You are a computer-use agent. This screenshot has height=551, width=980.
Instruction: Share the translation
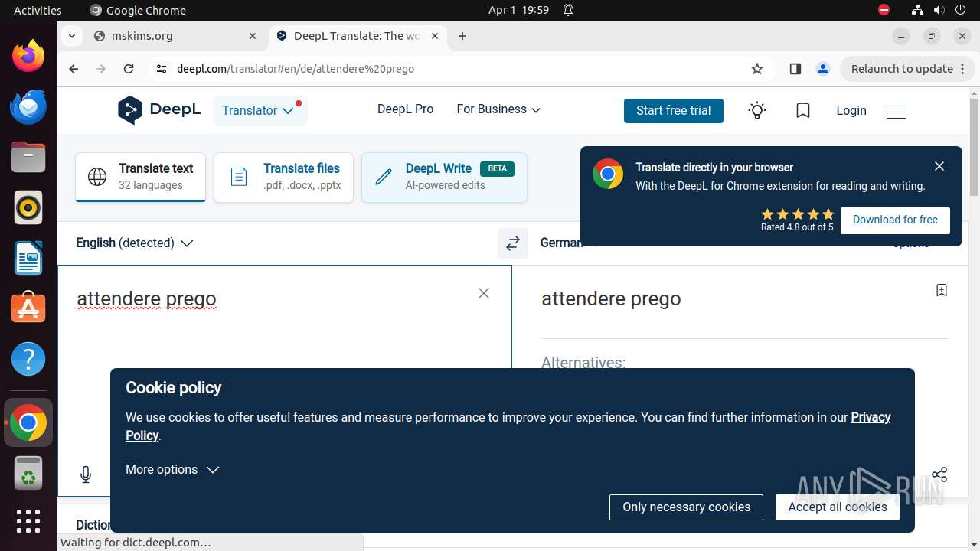click(x=939, y=474)
